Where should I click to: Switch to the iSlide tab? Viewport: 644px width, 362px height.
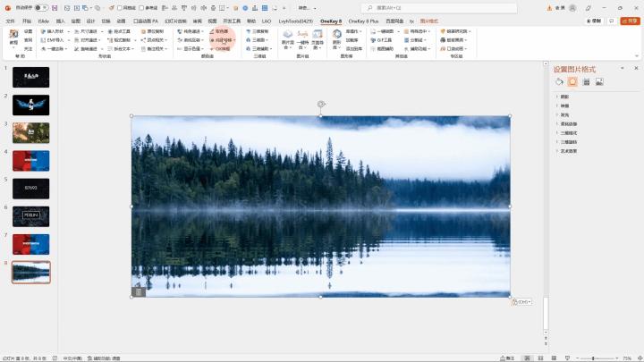click(x=44, y=21)
